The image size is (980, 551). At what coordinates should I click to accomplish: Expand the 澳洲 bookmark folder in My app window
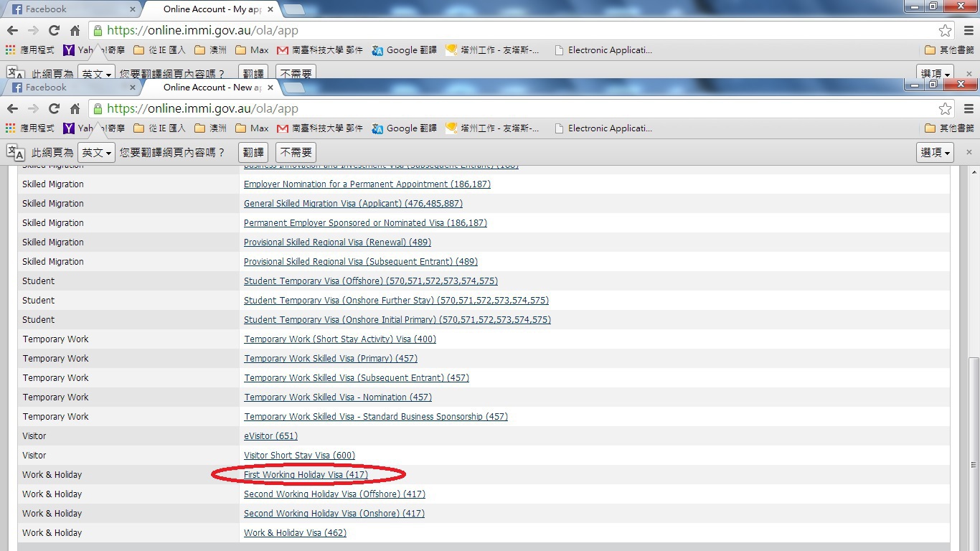tap(210, 50)
